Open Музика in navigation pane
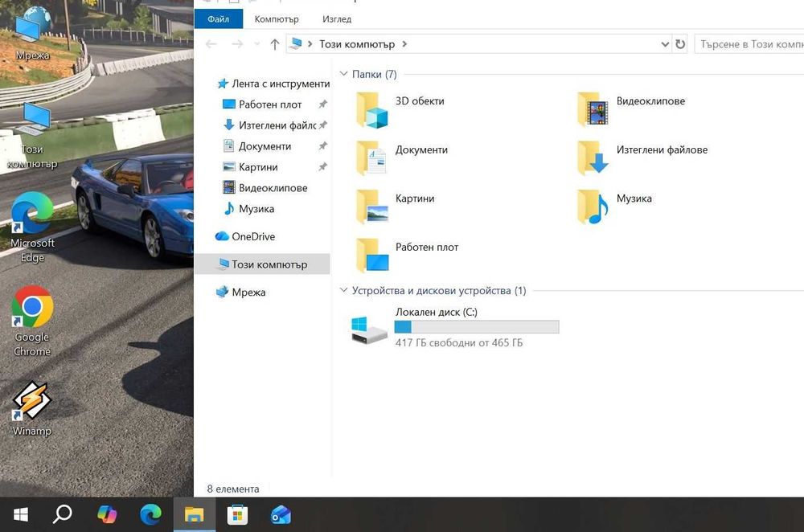The height and width of the screenshot is (532, 804). [256, 209]
